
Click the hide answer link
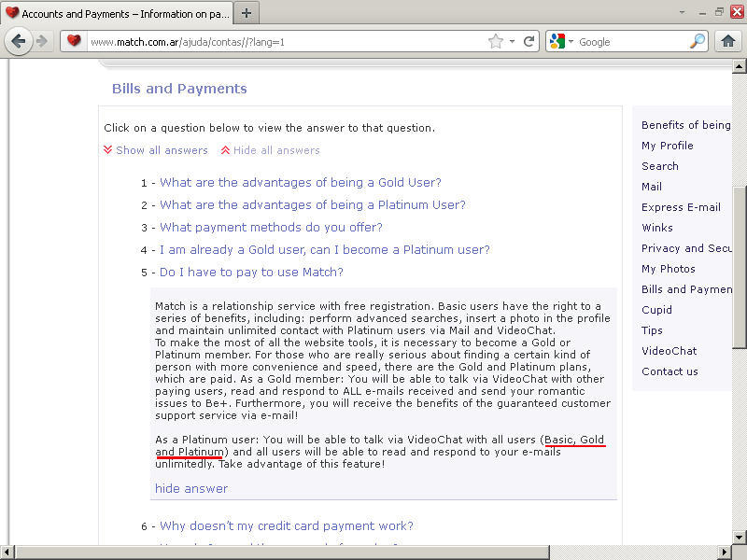coord(191,488)
